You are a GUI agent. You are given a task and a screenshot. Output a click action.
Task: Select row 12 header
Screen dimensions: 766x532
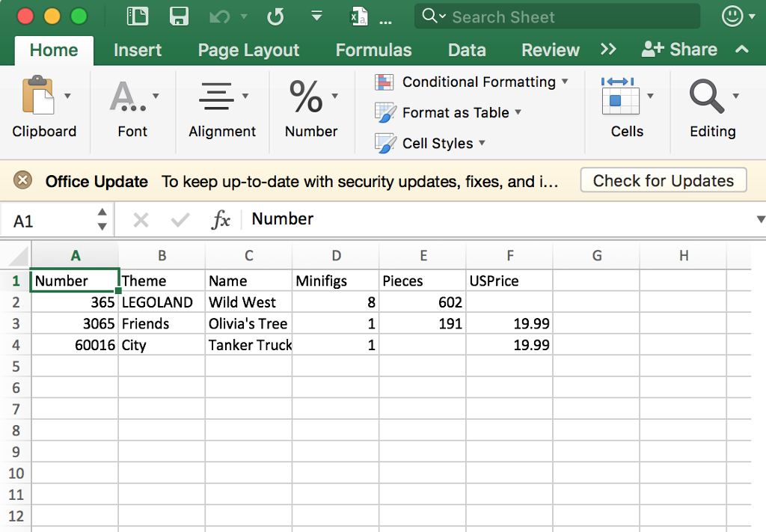[16, 516]
